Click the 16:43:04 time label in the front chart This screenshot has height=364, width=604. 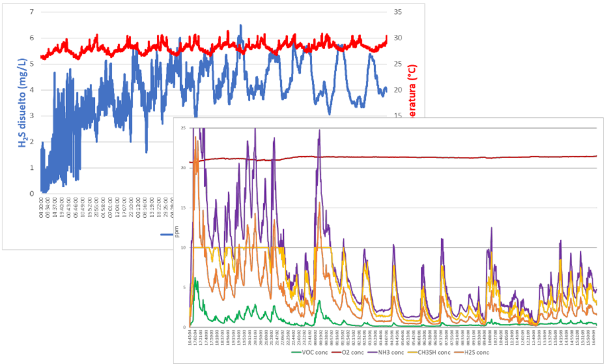(x=190, y=338)
